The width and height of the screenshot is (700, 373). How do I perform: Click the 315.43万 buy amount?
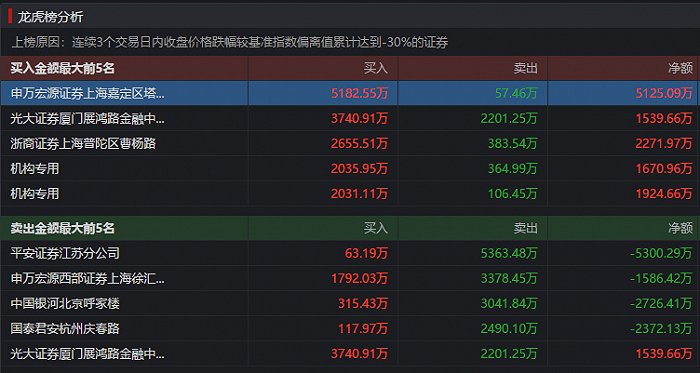363,304
